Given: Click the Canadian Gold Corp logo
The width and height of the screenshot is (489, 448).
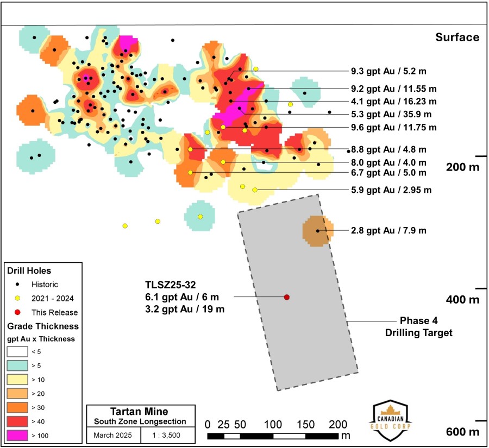Looking at the screenshot, I should pyautogui.click(x=391, y=420).
